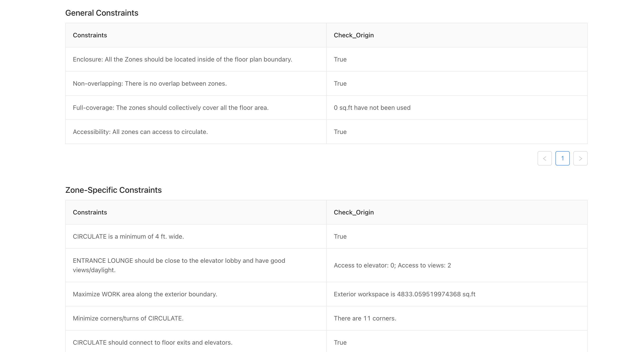Click the Zone-Specific Constraints heading
Image resolution: width=644 pixels, height=352 pixels.
pos(114,190)
